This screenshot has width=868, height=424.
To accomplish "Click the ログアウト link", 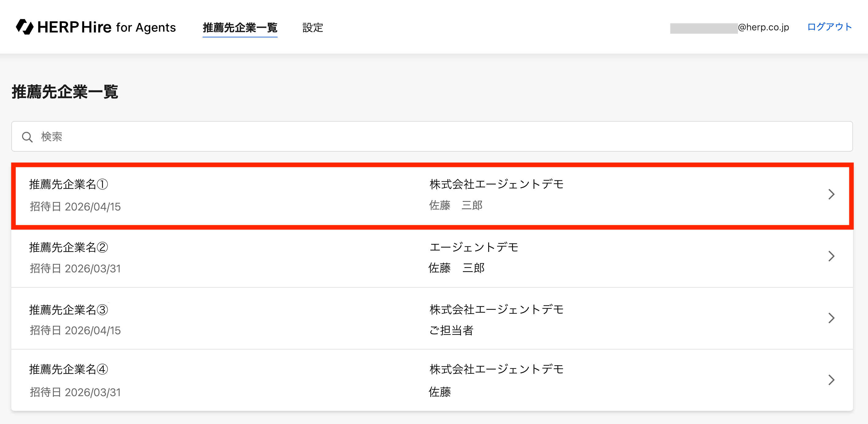I will pyautogui.click(x=829, y=27).
